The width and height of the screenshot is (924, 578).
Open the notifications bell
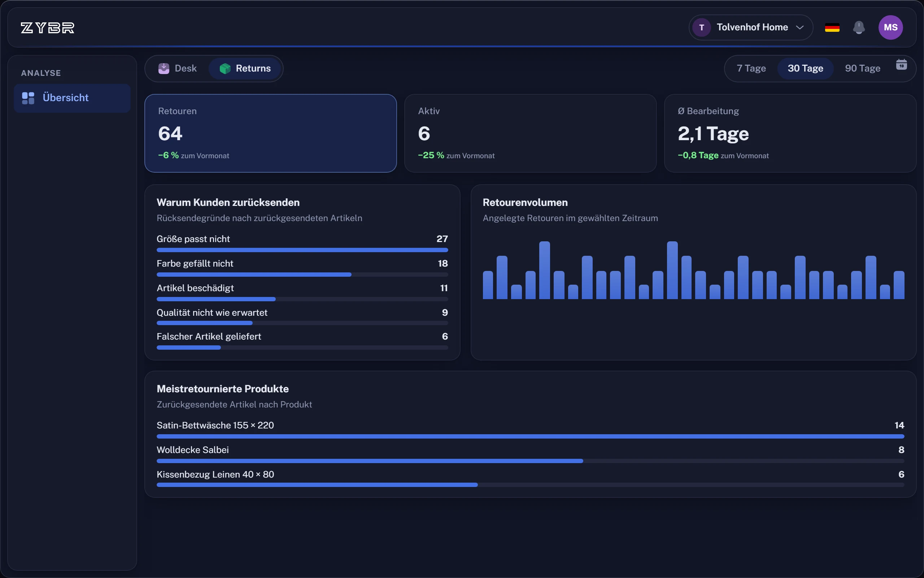(x=859, y=27)
